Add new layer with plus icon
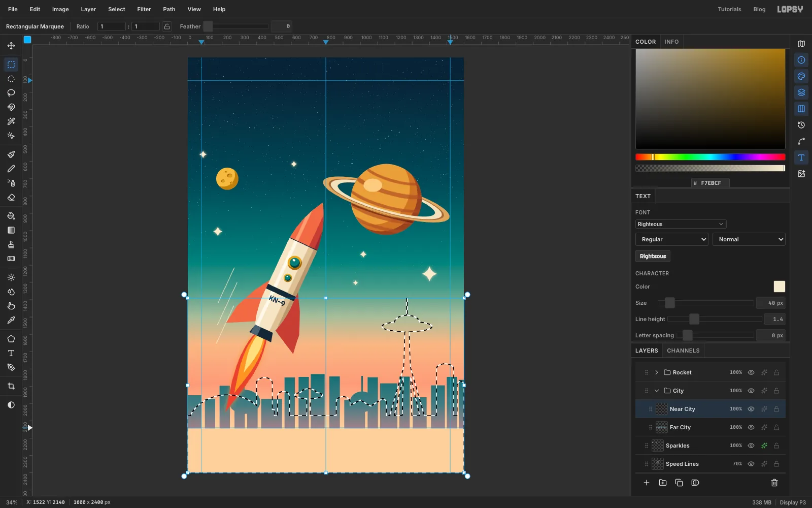The width and height of the screenshot is (812, 508). (647, 483)
